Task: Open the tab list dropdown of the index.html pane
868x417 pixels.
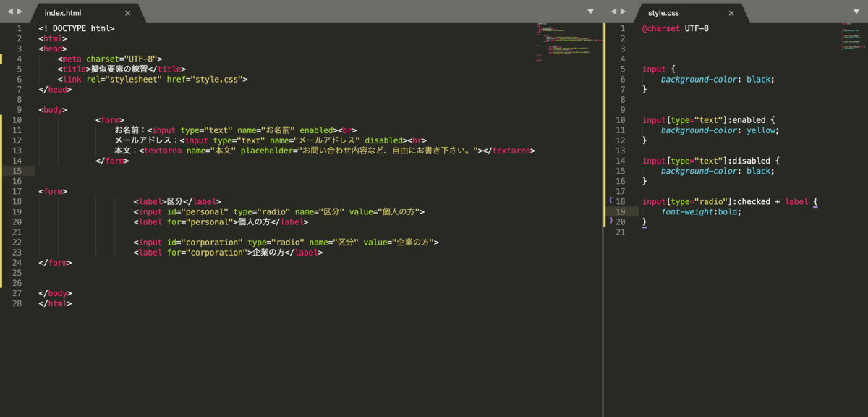Action: coord(591,12)
